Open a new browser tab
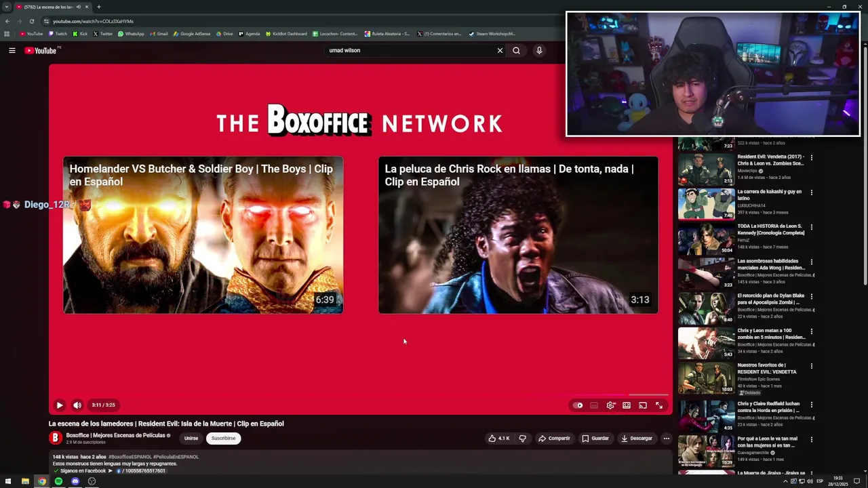The height and width of the screenshot is (488, 868). pos(98,7)
